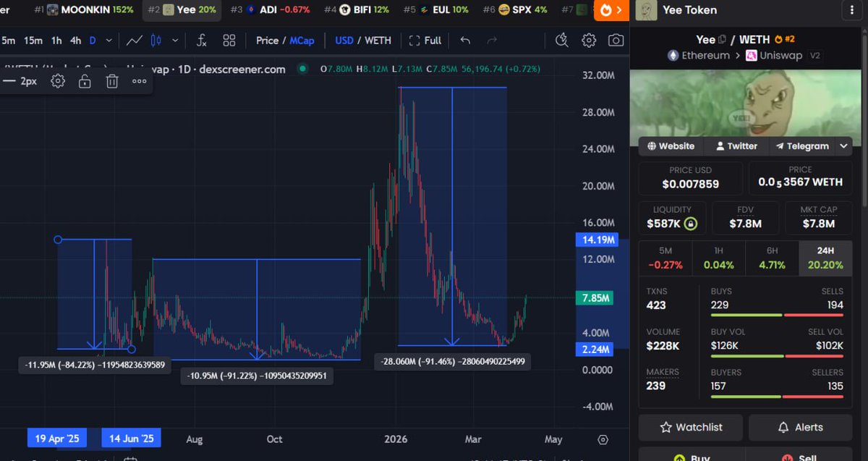
Task: Delete the selected drawing with trash icon
Action: coord(112,81)
